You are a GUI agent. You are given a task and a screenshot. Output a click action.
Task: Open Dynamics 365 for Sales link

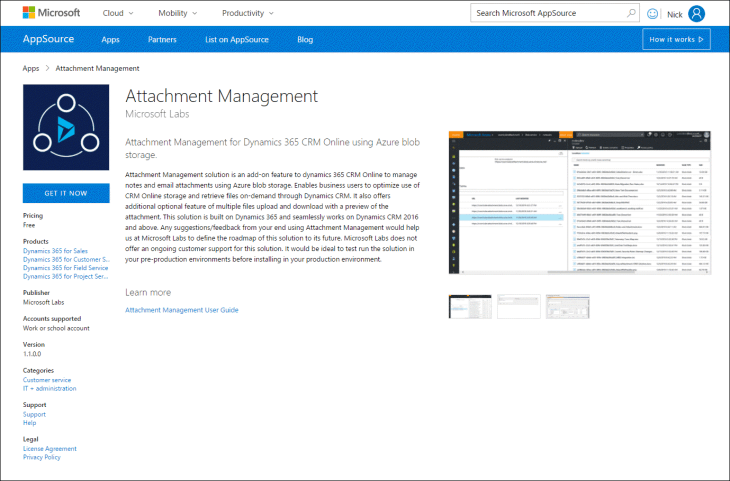click(55, 251)
